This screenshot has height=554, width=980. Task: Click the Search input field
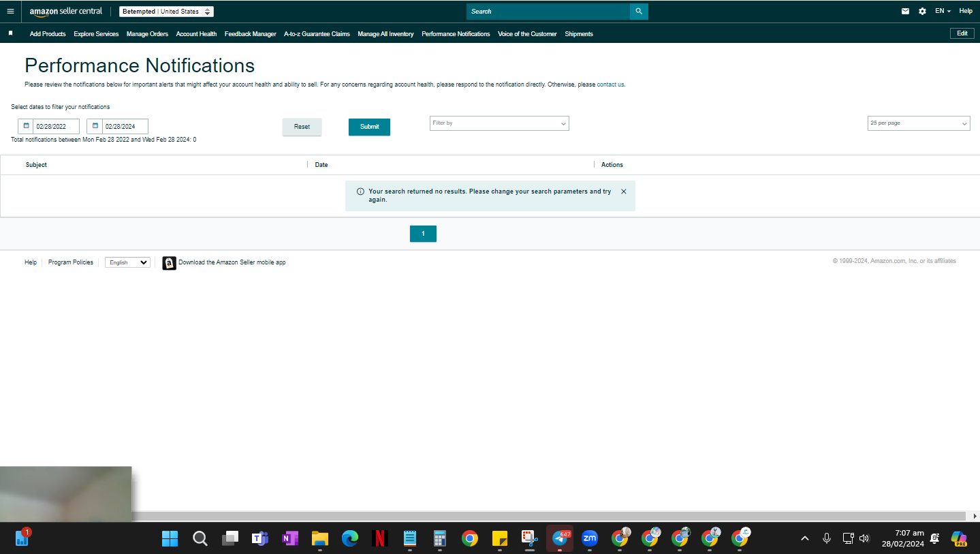(548, 12)
